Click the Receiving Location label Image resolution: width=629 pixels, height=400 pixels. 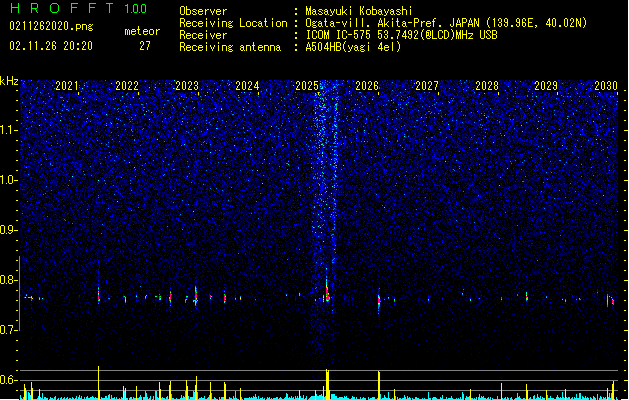click(x=233, y=23)
